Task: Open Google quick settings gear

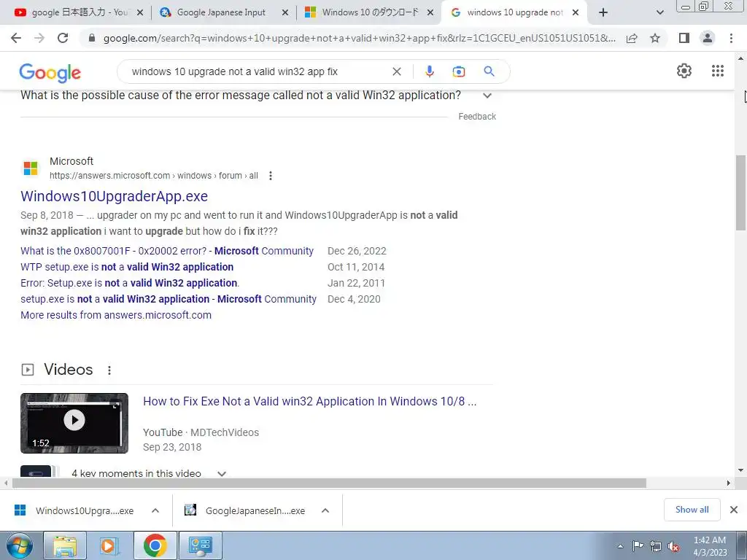Action: 684,71
